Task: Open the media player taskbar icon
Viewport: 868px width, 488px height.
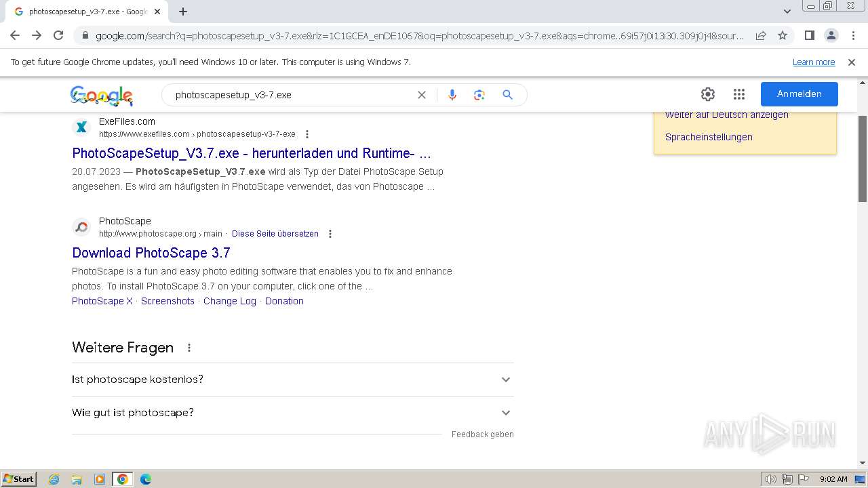Action: (x=100, y=479)
